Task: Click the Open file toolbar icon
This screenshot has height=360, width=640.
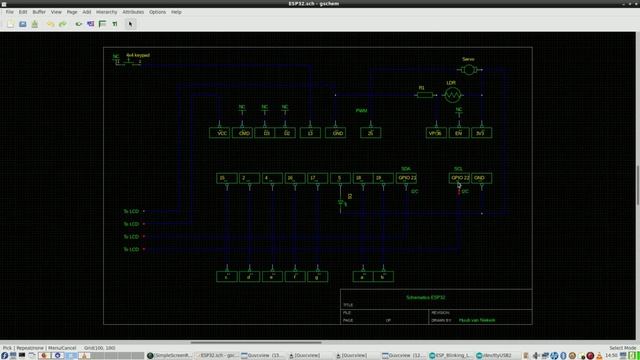Action: pos(23,24)
